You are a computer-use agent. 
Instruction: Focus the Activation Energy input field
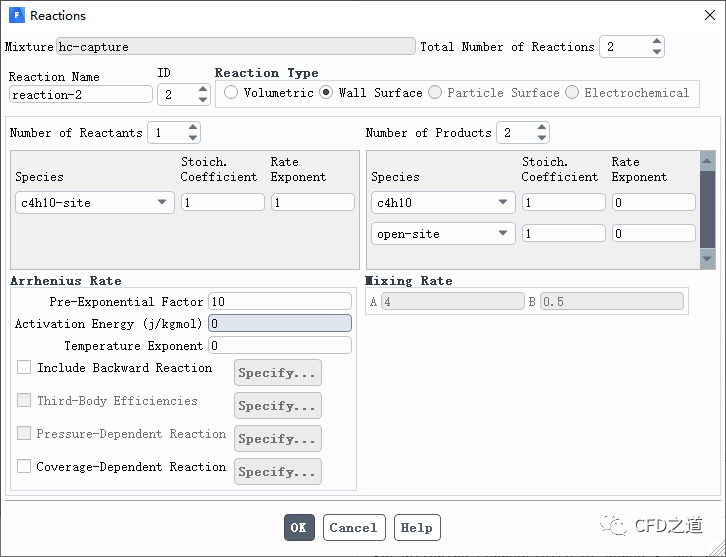click(x=279, y=323)
